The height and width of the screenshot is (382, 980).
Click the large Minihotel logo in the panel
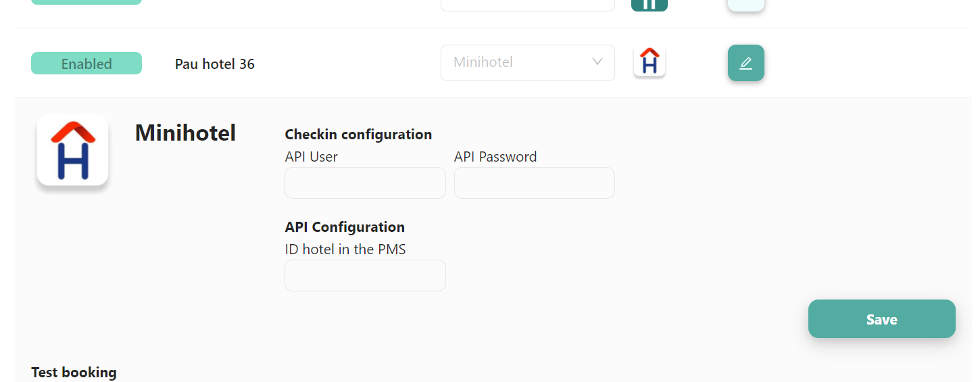[72, 149]
